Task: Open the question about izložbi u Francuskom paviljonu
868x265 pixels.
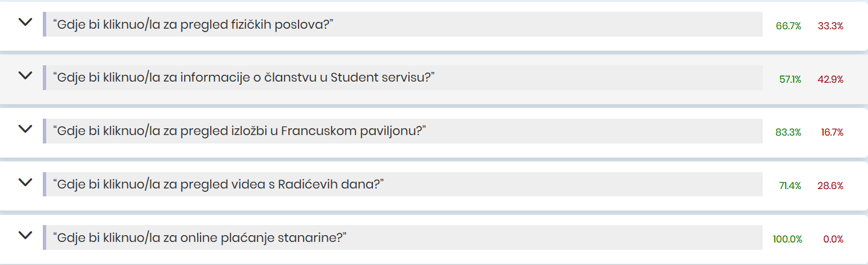Action: pyautogui.click(x=239, y=131)
